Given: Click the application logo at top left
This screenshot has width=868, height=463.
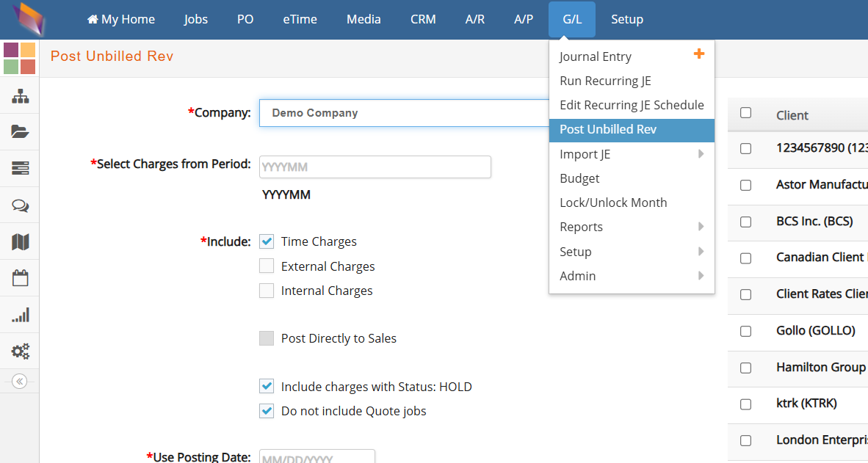Looking at the screenshot, I should (29, 19).
